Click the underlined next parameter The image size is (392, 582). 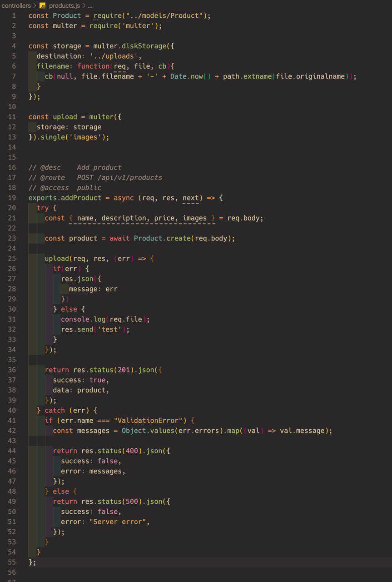click(191, 198)
